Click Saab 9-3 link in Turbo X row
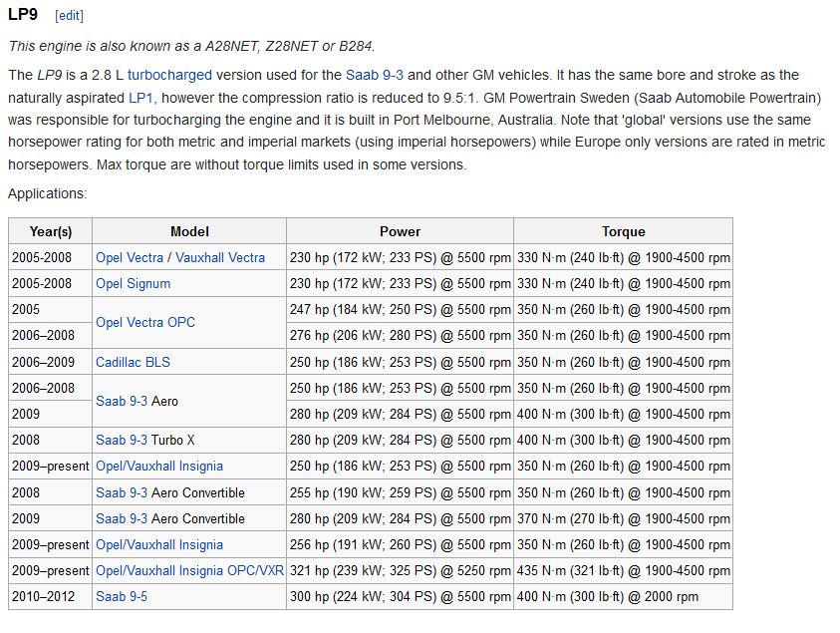 click(x=122, y=440)
